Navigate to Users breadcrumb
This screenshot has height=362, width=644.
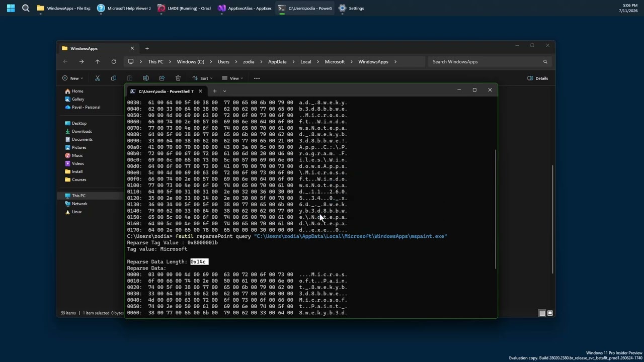coord(223,62)
